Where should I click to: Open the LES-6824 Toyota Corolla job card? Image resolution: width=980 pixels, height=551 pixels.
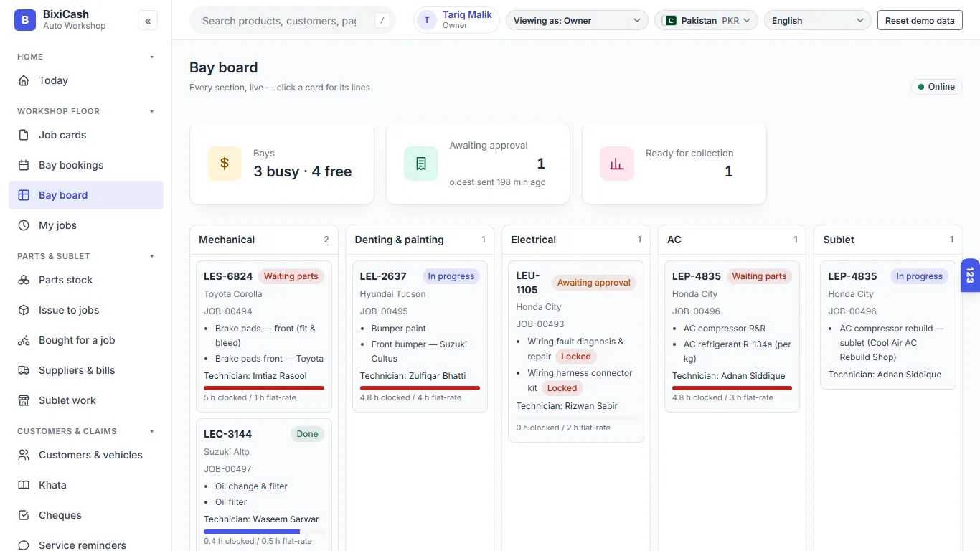264,336
